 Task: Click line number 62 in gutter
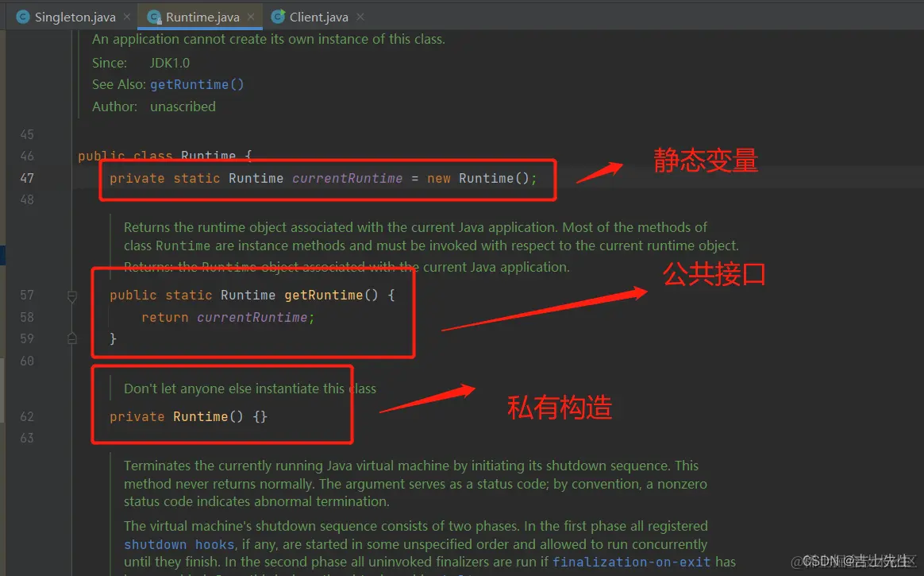pos(27,416)
